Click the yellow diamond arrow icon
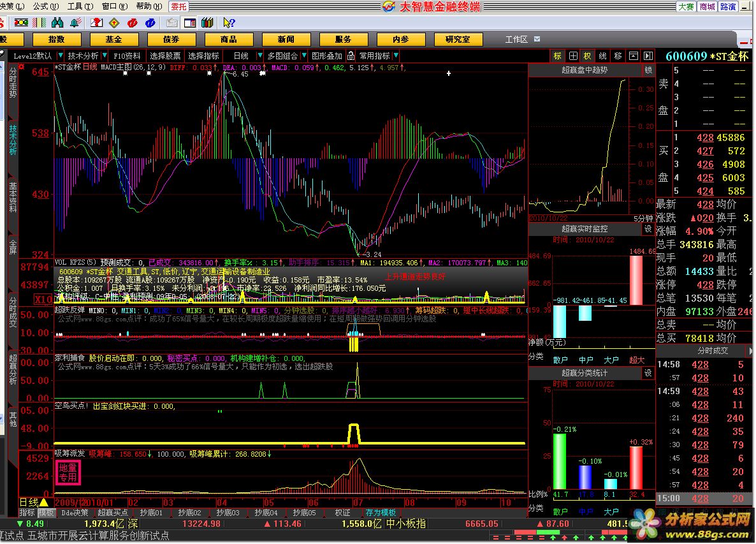 [114, 23]
